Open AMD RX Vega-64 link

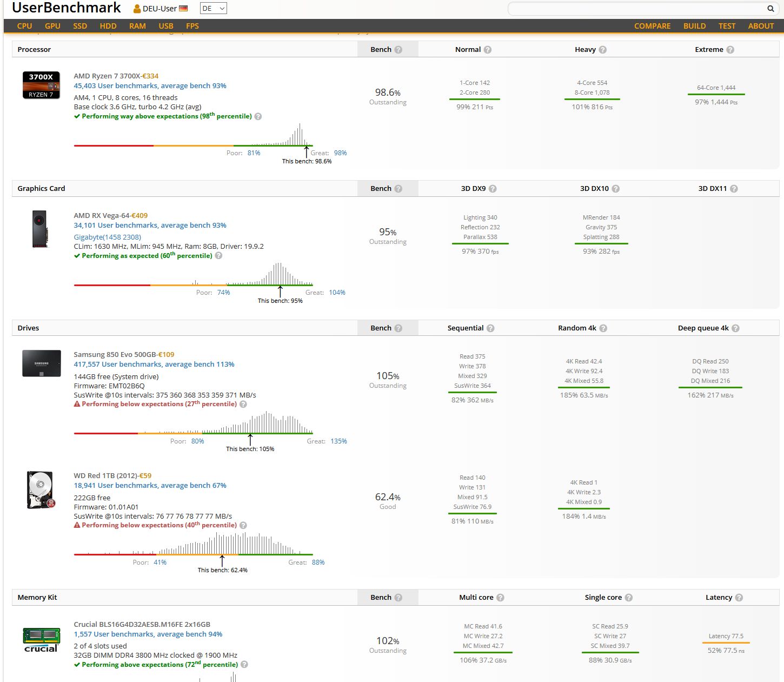[x=101, y=216]
